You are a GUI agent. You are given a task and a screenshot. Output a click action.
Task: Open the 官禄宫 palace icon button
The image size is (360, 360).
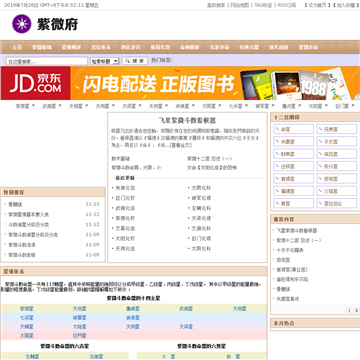point(294,178)
